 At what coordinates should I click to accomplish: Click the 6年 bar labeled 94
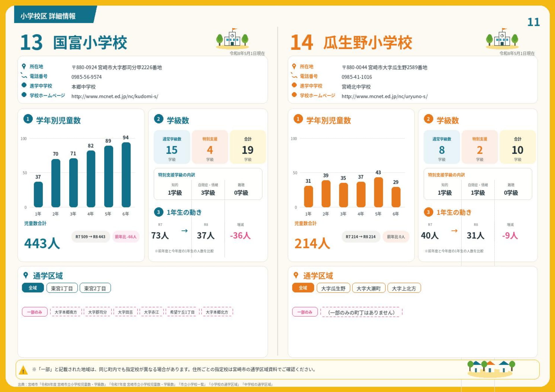point(126,175)
